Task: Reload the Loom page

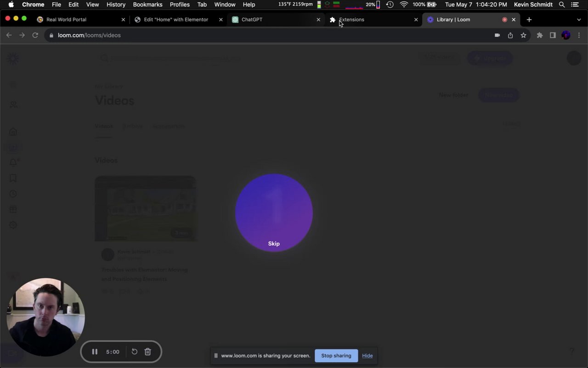Action: point(35,35)
